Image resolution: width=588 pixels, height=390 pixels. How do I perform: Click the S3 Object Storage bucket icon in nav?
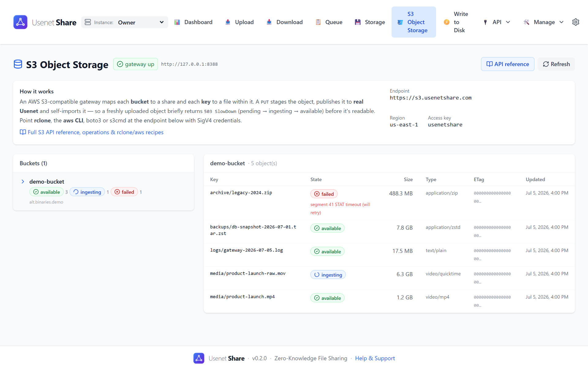point(400,22)
